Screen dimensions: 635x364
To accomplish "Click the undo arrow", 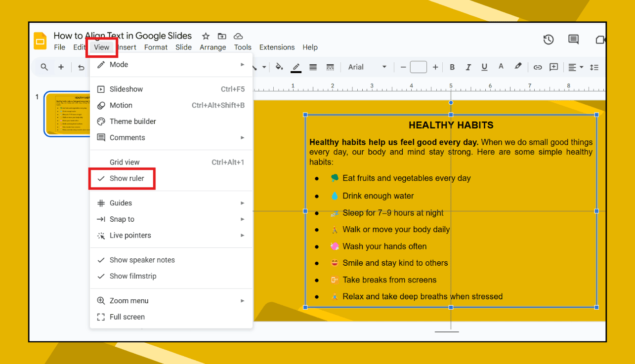I will [x=81, y=67].
